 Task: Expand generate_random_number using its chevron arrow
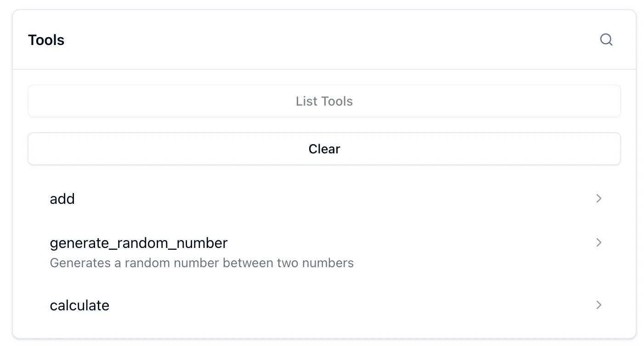pyautogui.click(x=598, y=242)
